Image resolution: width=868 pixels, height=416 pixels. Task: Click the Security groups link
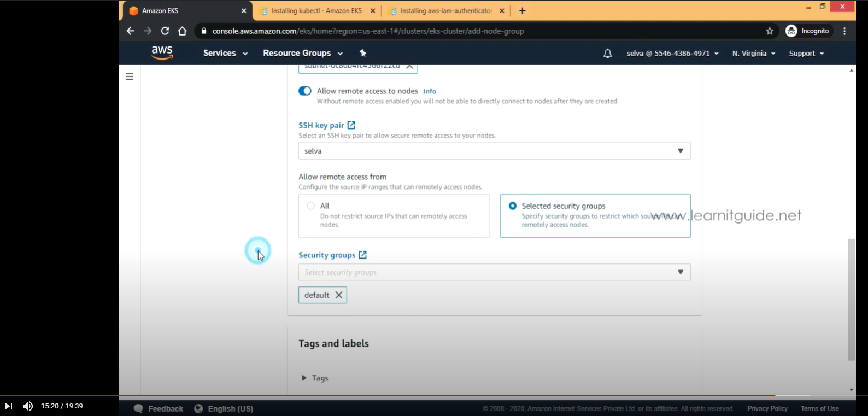pyautogui.click(x=327, y=255)
